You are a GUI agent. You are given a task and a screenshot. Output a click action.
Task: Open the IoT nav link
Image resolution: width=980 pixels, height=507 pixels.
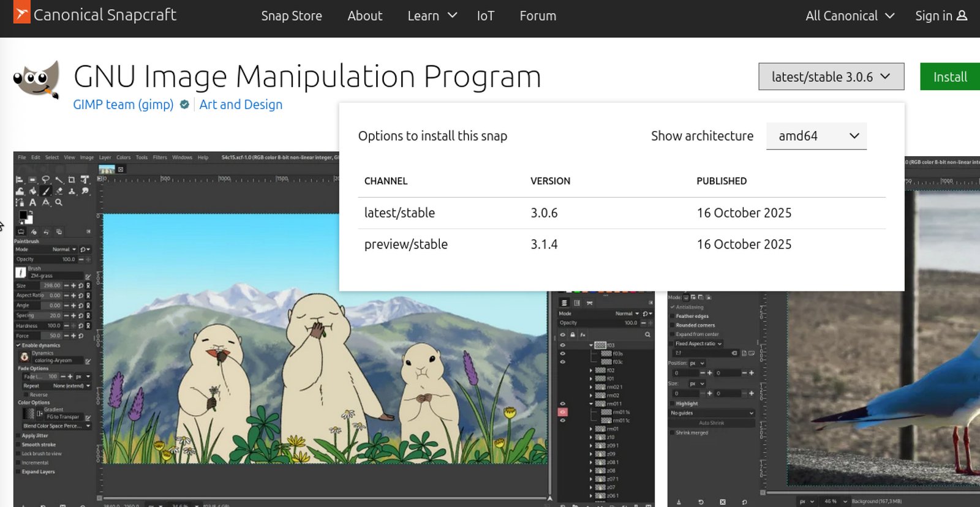(x=485, y=16)
